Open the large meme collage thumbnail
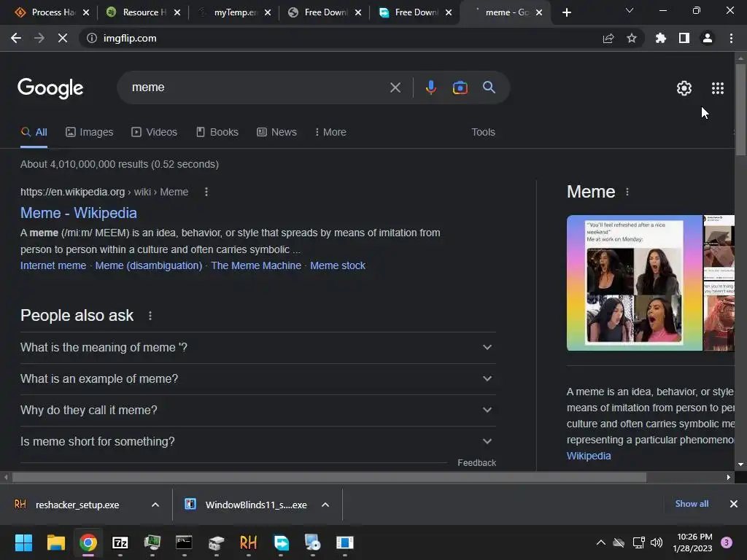Viewport: 747px width, 560px height. pyautogui.click(x=634, y=283)
